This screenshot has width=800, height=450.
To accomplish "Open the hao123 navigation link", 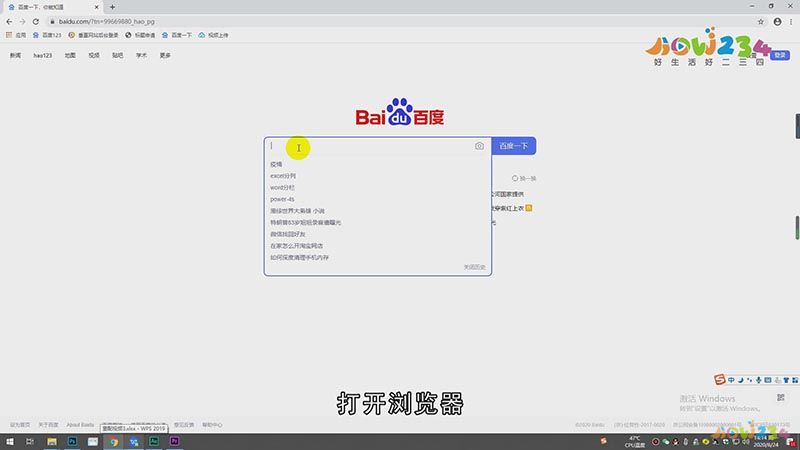I will pos(43,55).
